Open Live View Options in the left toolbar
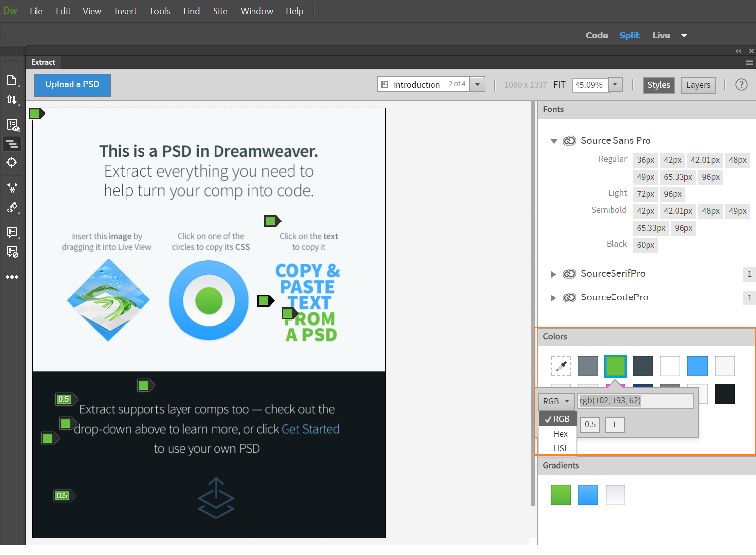 coord(13,125)
